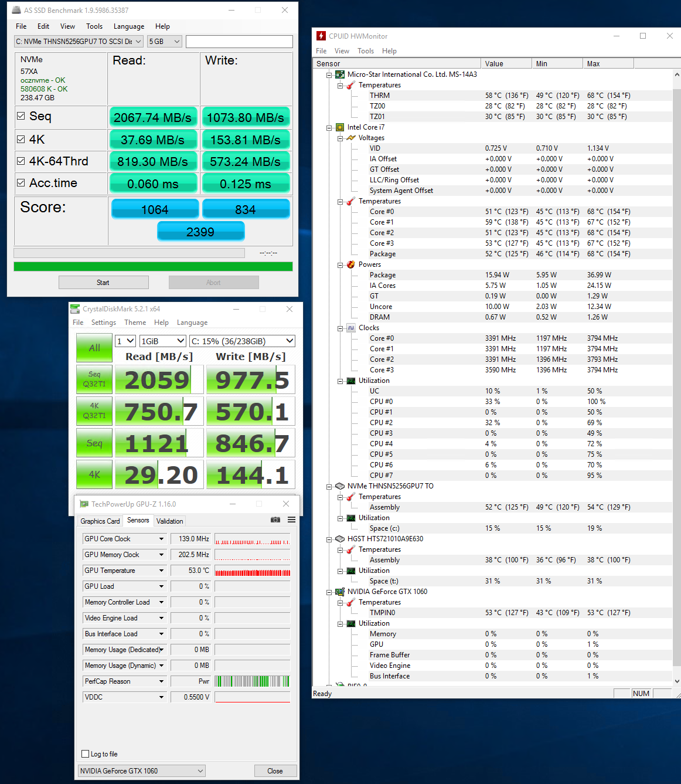This screenshot has height=784, width=681.
Task: Open the 1GiB test size dropdown
Action: coord(163,341)
